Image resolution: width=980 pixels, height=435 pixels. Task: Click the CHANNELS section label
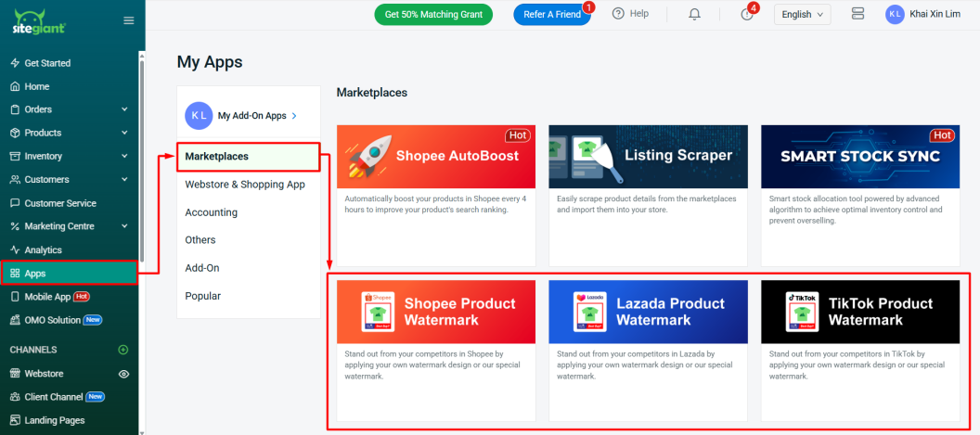point(33,350)
